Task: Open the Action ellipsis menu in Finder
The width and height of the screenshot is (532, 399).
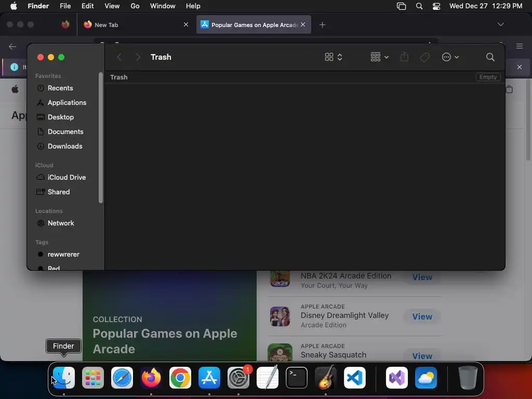Action: 450,57
